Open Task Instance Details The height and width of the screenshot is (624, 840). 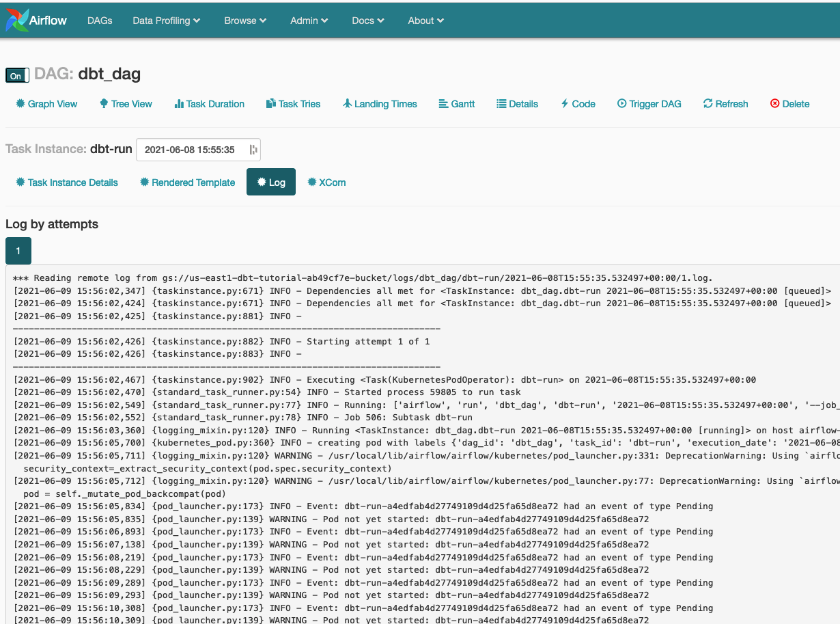coord(66,182)
